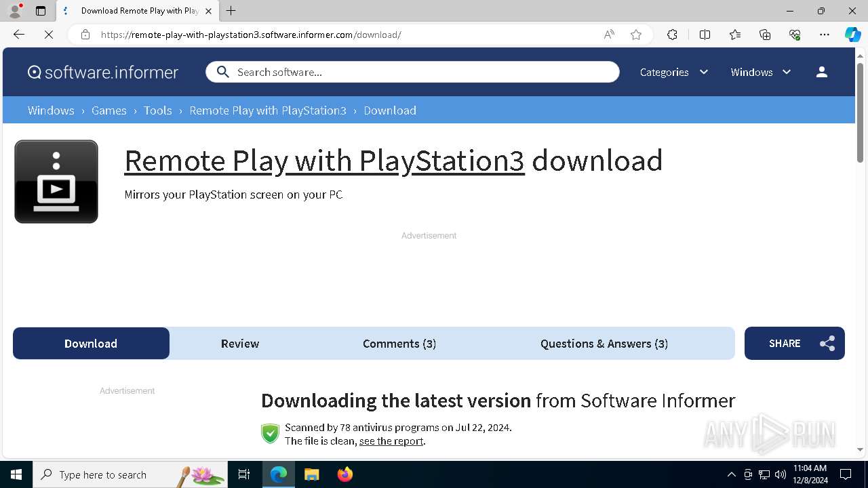The image size is (868, 488).
Task: Open the Favorites list icon
Action: pyautogui.click(x=735, y=35)
